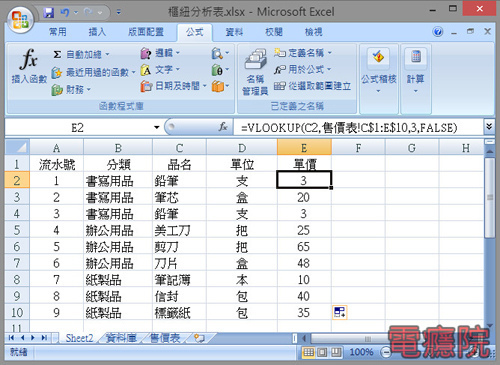
Task: Expand the Define Name dropdown arrow
Action: [330, 53]
